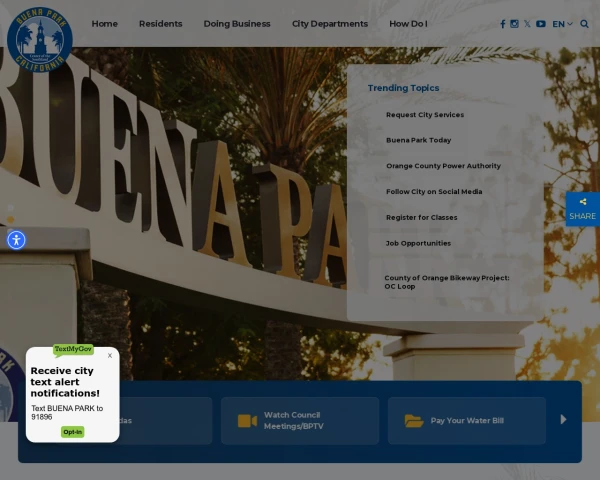Open Follow City on Social Media link
Viewport: 600px width, 480px height.
point(434,191)
